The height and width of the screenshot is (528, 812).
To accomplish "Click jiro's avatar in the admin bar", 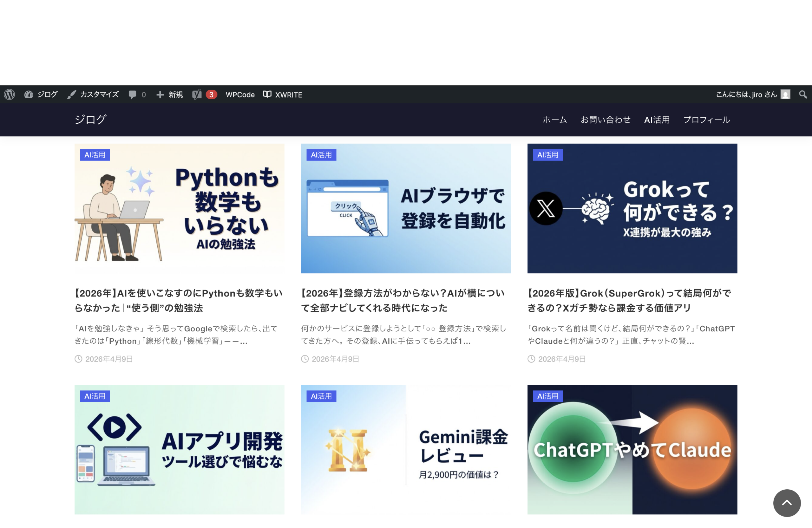I will pyautogui.click(x=785, y=95).
